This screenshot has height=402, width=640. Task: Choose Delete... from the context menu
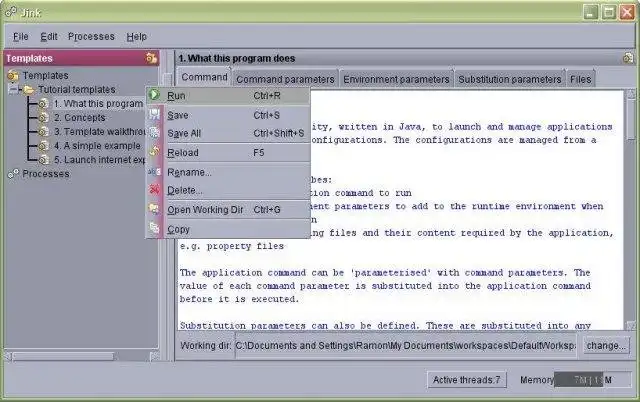[x=228, y=190]
